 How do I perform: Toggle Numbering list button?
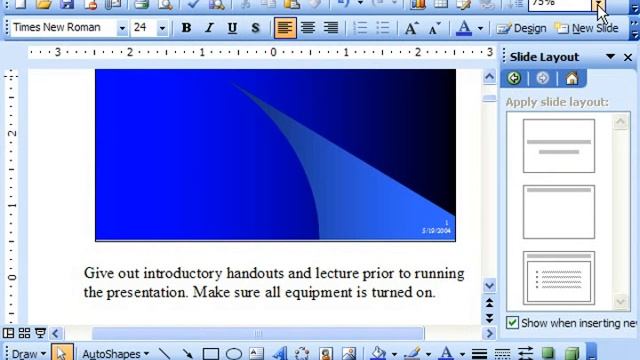(x=360, y=28)
